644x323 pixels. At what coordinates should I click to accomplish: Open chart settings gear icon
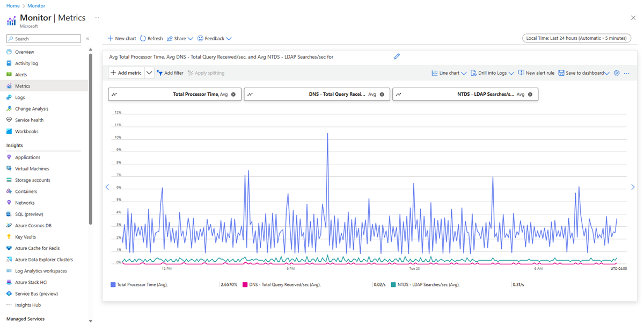(x=617, y=73)
